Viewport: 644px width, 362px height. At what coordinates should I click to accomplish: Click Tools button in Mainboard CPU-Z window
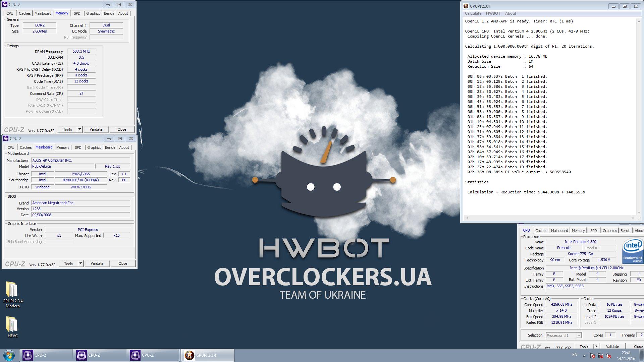click(x=68, y=263)
